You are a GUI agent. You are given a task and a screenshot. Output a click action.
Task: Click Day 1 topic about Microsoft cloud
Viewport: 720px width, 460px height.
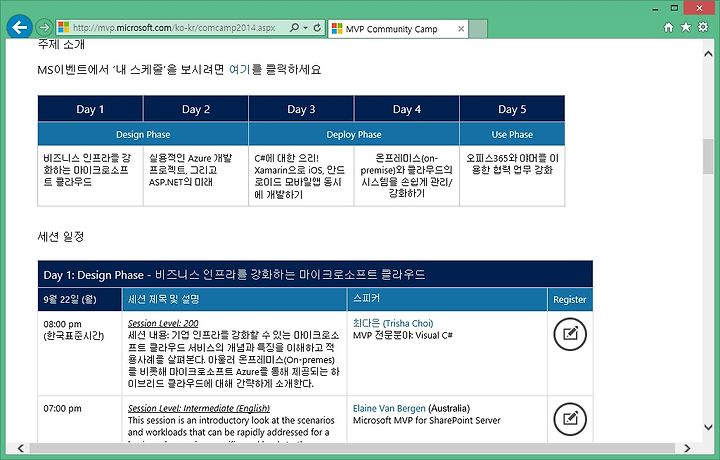click(90, 175)
